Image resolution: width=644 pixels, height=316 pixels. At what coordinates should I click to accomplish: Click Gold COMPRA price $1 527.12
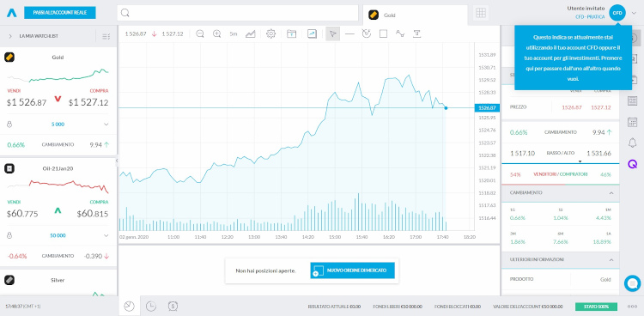click(x=88, y=103)
